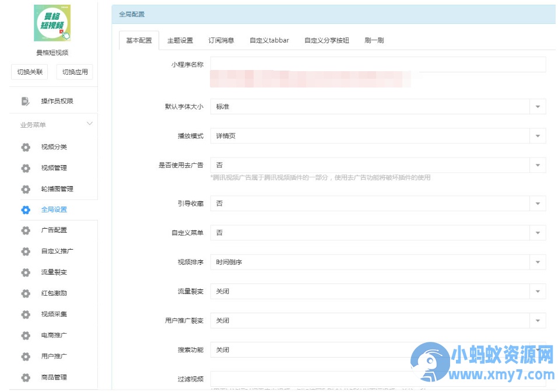Open 用户推广裂变 dropdown
This screenshot has height=392, width=558.
tap(378, 320)
